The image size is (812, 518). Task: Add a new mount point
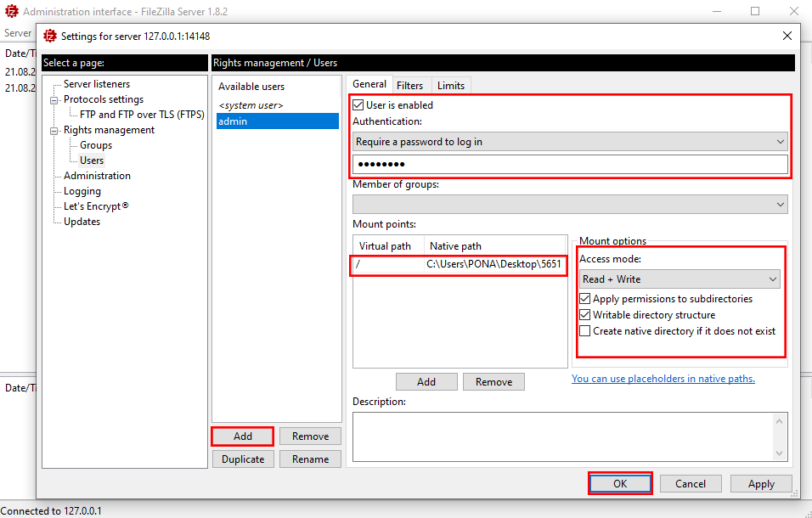tap(426, 382)
